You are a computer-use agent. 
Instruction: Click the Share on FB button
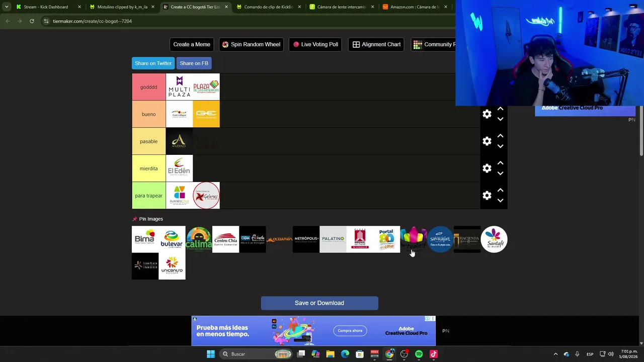[x=194, y=63]
